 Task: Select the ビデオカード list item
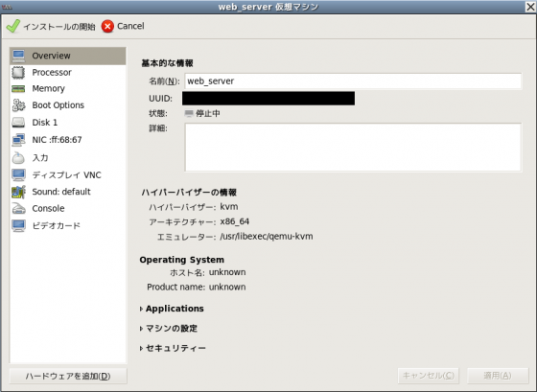pyautogui.click(x=68, y=225)
